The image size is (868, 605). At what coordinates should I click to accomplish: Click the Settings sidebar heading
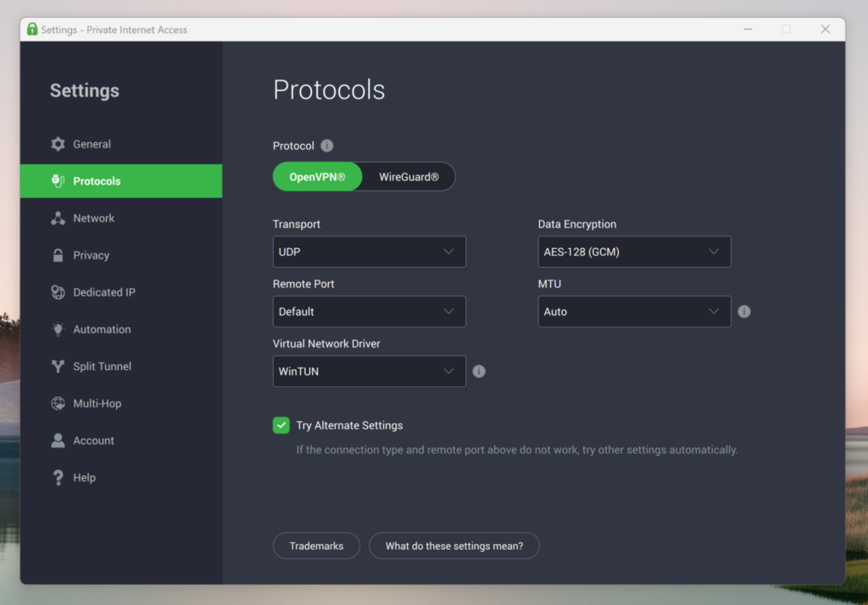[x=85, y=90]
